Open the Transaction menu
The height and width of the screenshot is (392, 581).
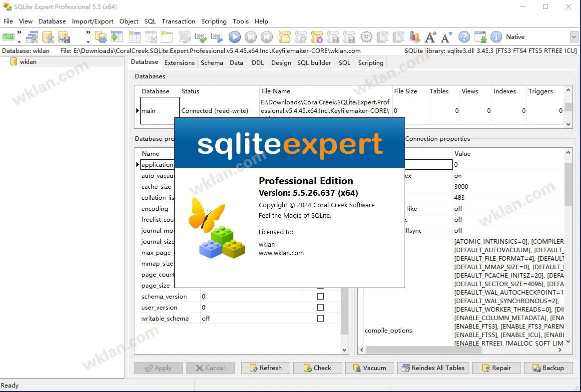tap(179, 21)
